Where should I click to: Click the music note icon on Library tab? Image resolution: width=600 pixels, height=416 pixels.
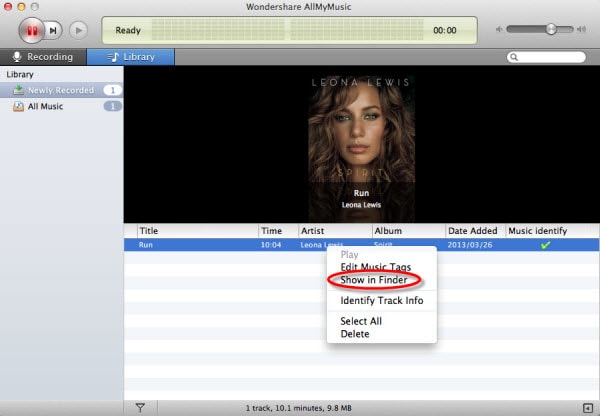[113, 57]
